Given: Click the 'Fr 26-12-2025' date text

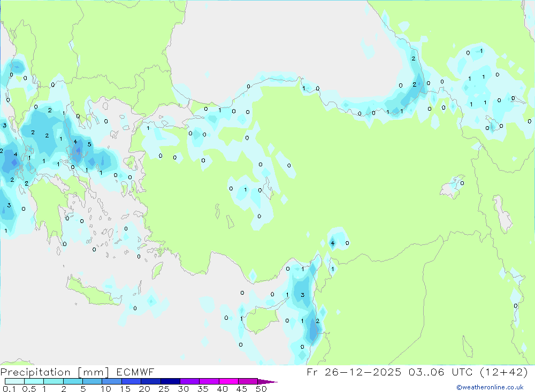Looking at the screenshot, I should (354, 372).
